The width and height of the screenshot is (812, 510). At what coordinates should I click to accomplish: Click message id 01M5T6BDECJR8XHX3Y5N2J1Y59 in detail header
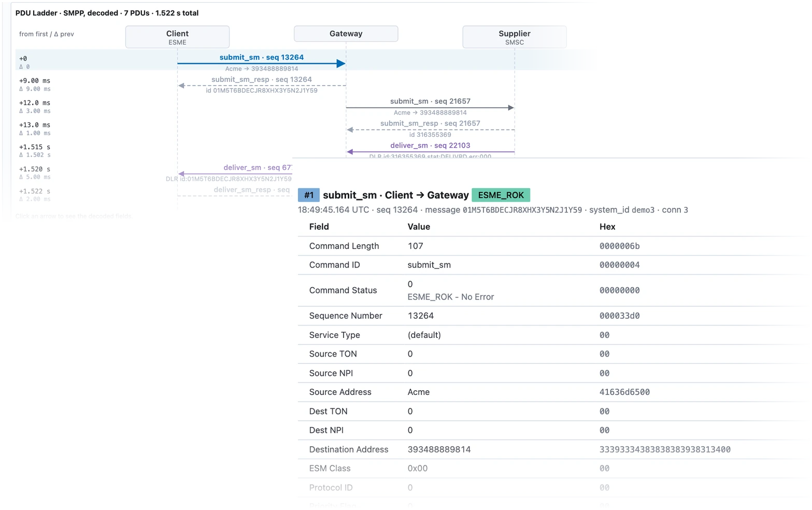tap(522, 210)
